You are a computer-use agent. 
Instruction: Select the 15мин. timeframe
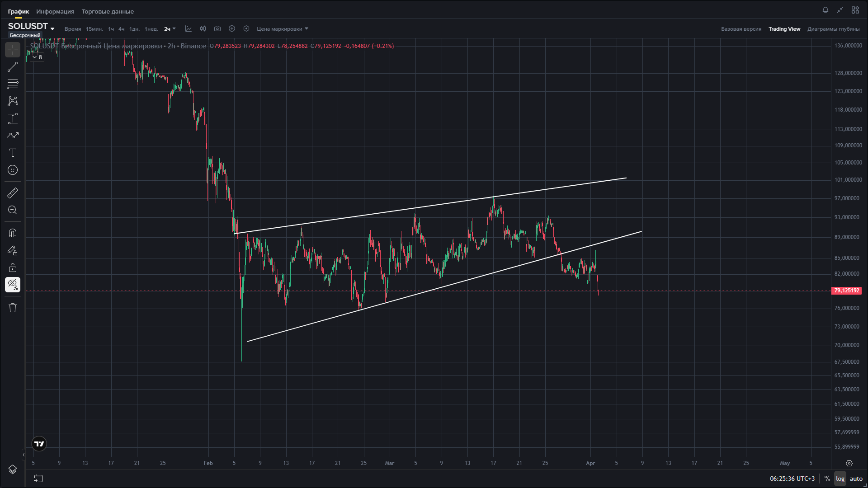point(94,29)
